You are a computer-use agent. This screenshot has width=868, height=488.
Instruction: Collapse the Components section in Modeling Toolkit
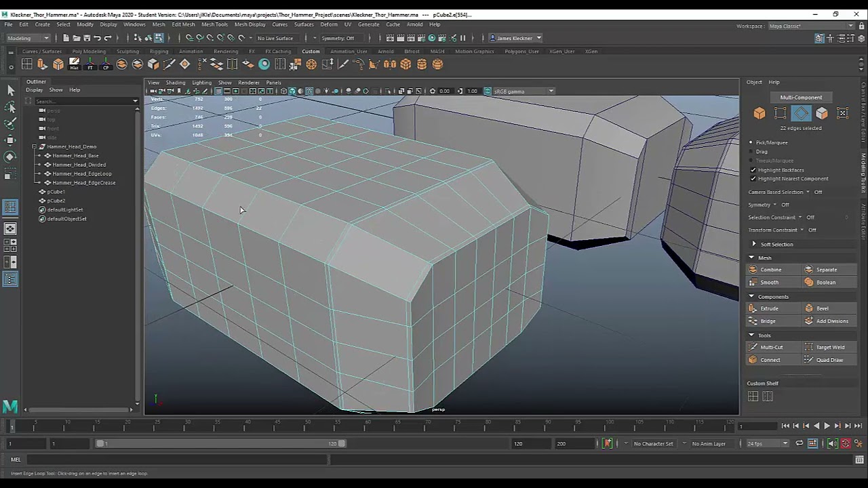pyautogui.click(x=751, y=296)
